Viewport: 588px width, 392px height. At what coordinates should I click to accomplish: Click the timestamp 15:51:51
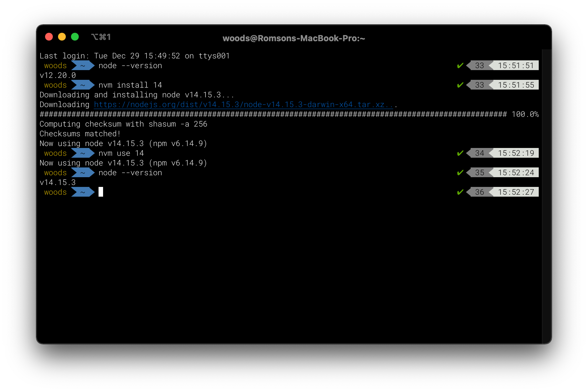tap(516, 66)
